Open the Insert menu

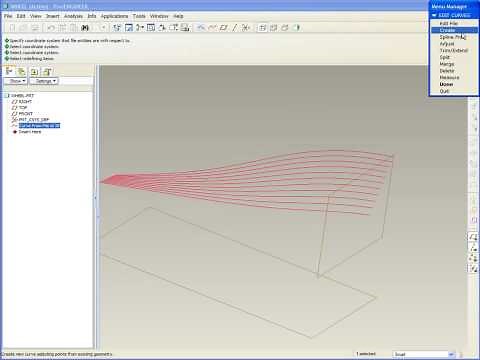click(52, 16)
